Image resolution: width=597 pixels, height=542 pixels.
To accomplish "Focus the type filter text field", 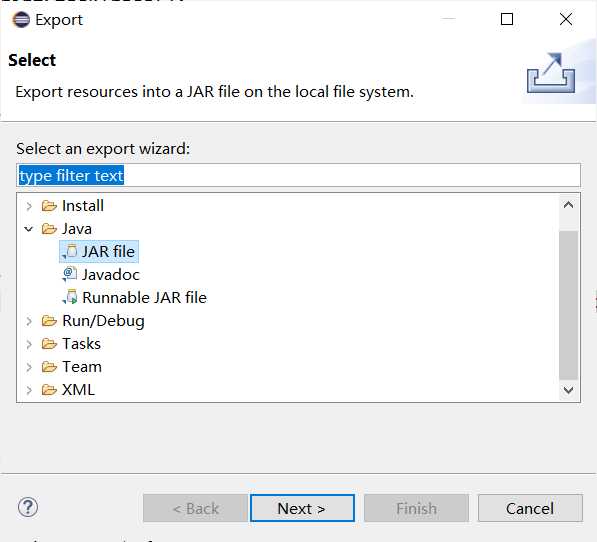I will point(298,175).
